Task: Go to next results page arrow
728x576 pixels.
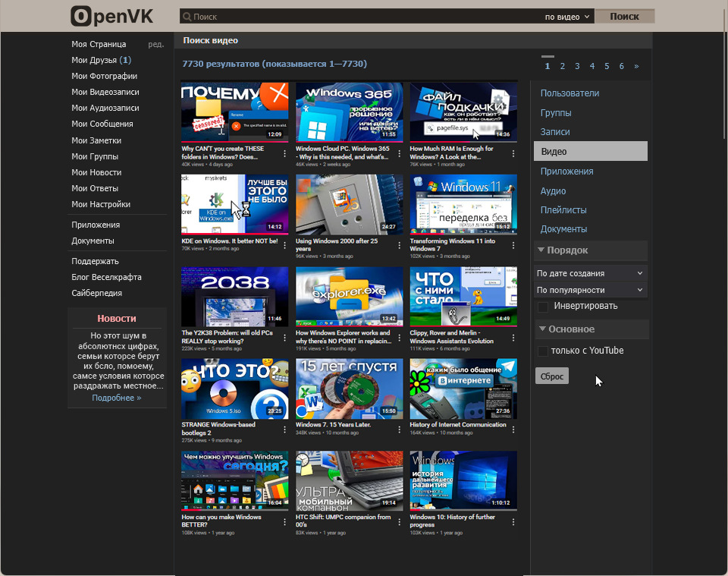Action: [636, 67]
